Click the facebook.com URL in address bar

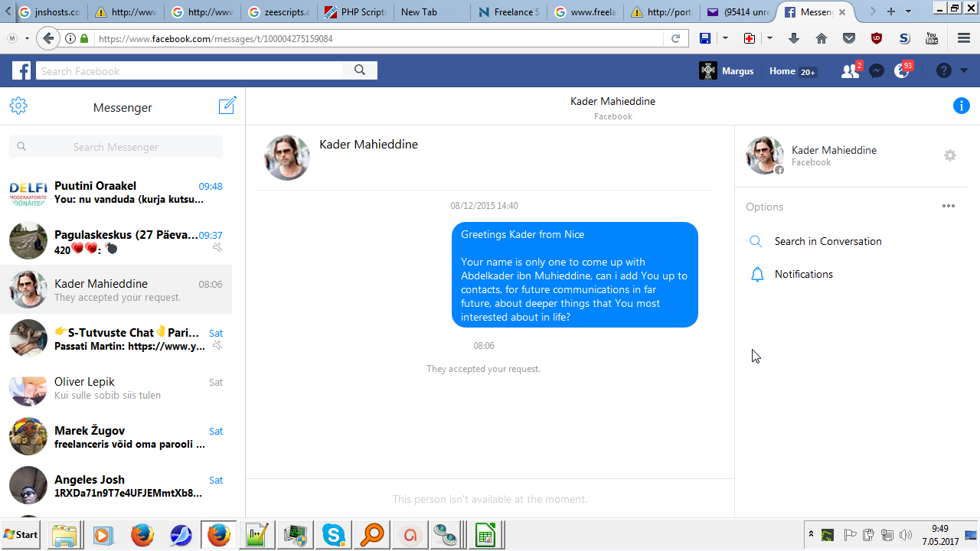214,38
